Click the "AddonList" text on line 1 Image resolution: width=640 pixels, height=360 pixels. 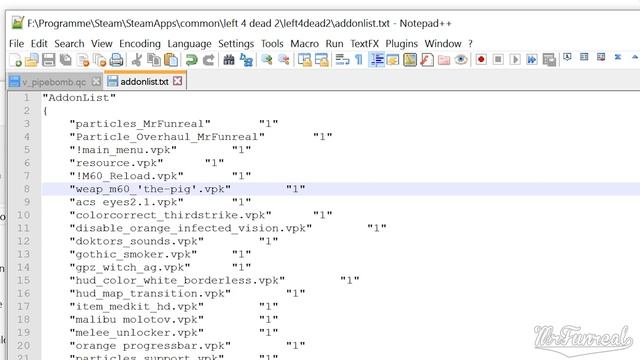pos(79,98)
